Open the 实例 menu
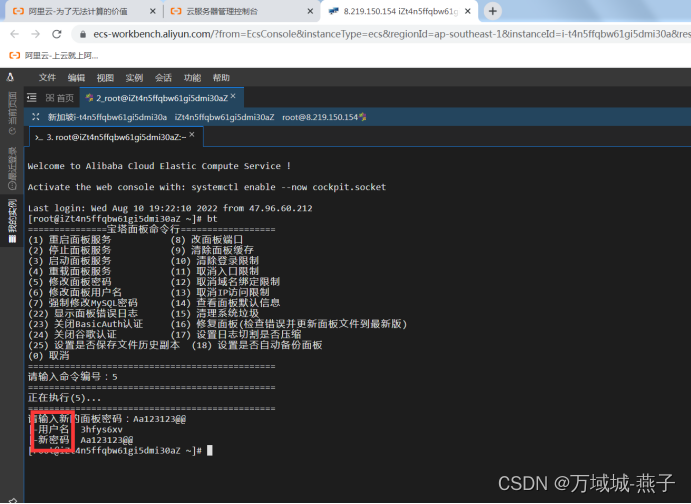Image resolution: width=691 pixels, height=504 pixels. (x=134, y=78)
